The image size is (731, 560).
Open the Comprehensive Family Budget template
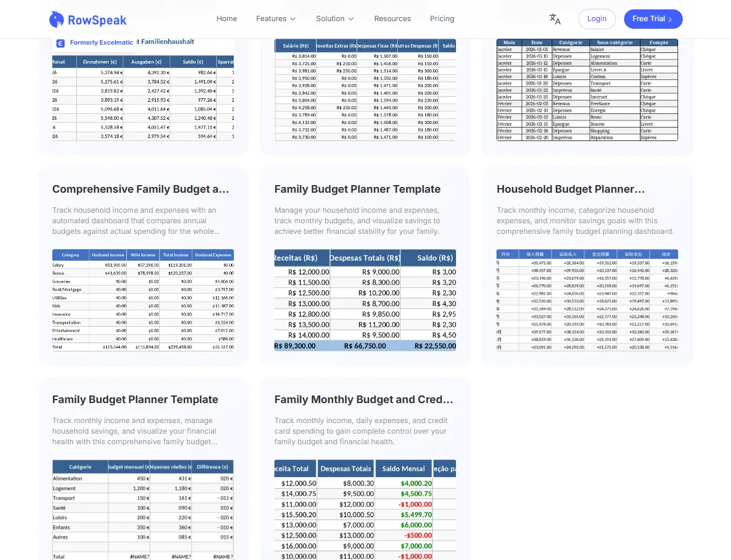click(x=140, y=189)
